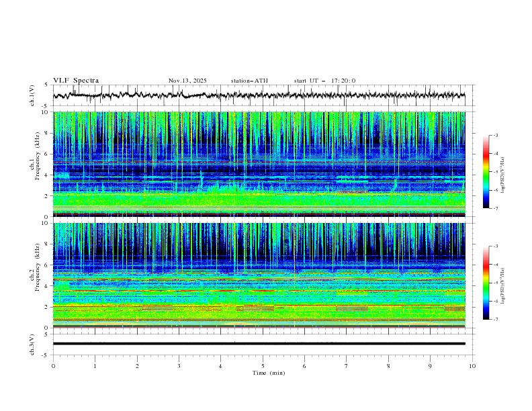Select the ch.1 colorbar 'log(PSD)(V²/Hz)' label

[503, 175]
